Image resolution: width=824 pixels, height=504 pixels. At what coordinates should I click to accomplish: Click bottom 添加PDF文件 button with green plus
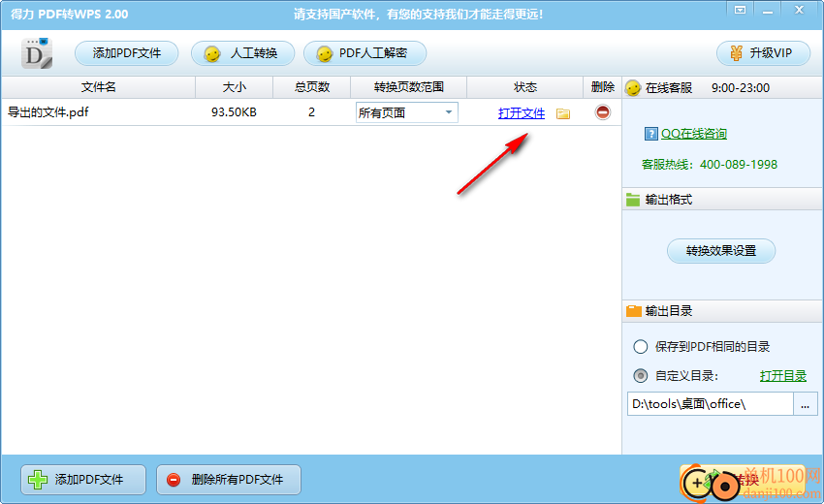(83, 480)
